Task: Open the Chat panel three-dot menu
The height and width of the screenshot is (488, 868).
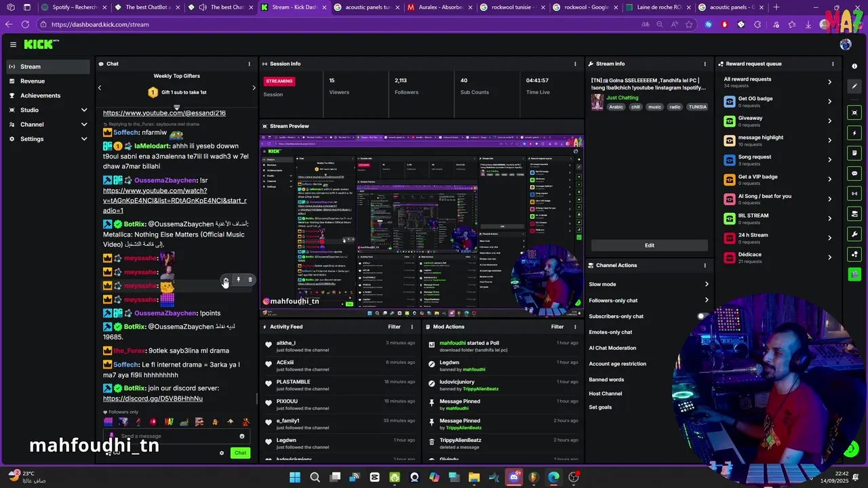Action: coord(249,64)
